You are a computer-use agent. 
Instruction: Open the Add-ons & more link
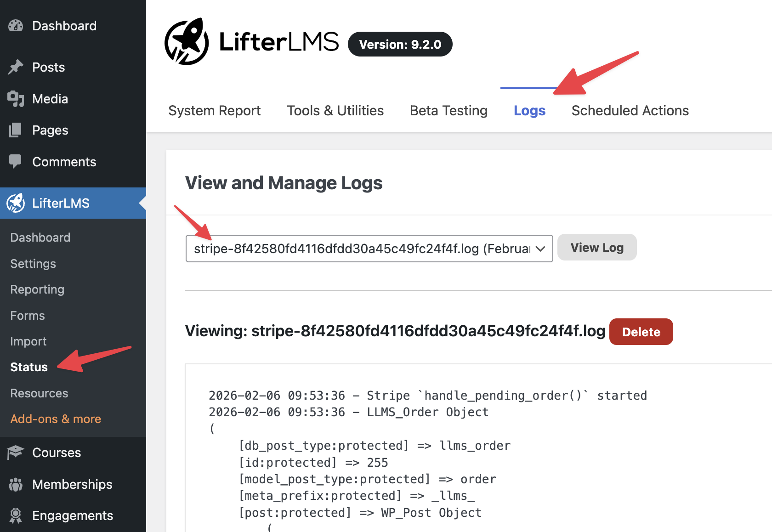(56, 419)
